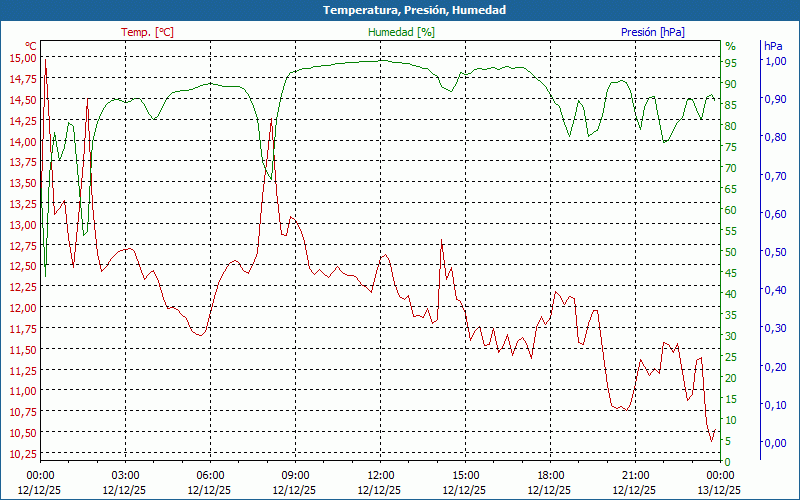Click the 13/12/25 date label at the axis end
800x500 pixels.
[720, 490]
